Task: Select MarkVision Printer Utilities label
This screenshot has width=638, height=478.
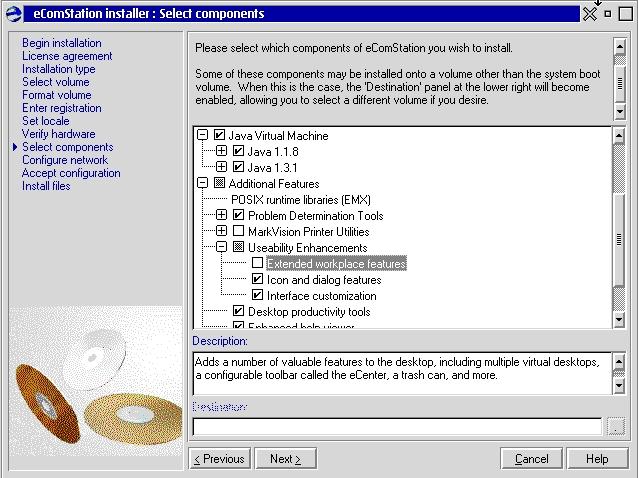Action: coord(309,232)
